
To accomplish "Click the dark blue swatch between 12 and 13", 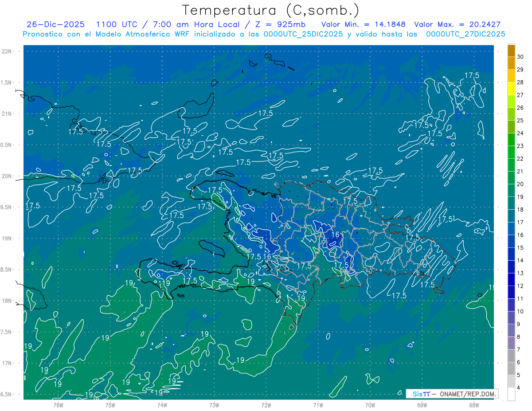I will [x=511, y=280].
